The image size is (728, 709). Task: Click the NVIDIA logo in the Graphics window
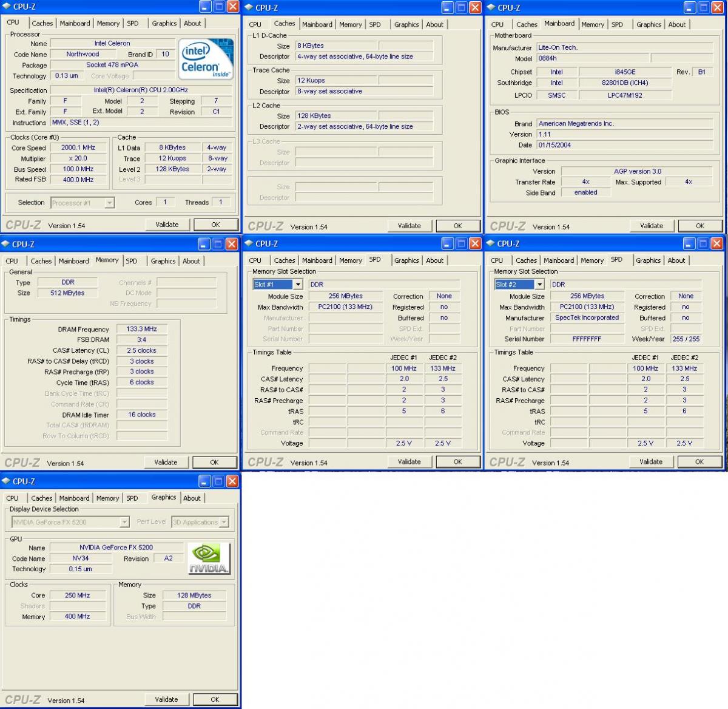pos(209,558)
